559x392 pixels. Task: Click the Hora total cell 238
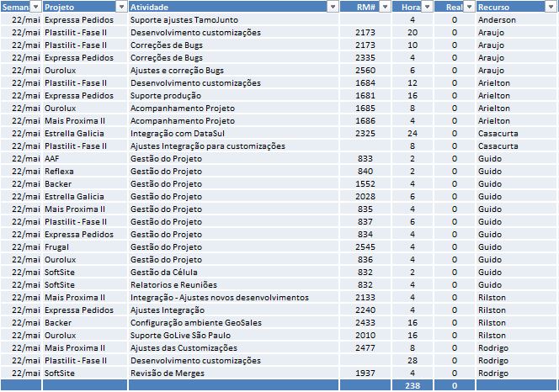coord(413,385)
